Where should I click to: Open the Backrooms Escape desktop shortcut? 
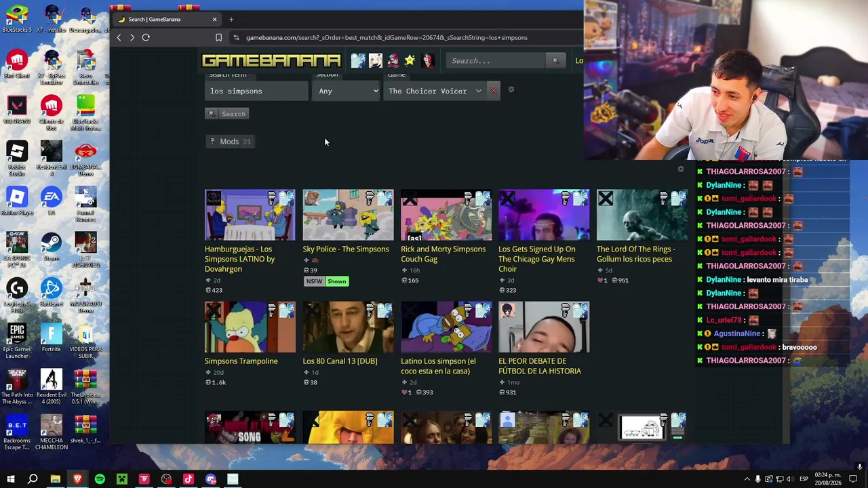17,432
